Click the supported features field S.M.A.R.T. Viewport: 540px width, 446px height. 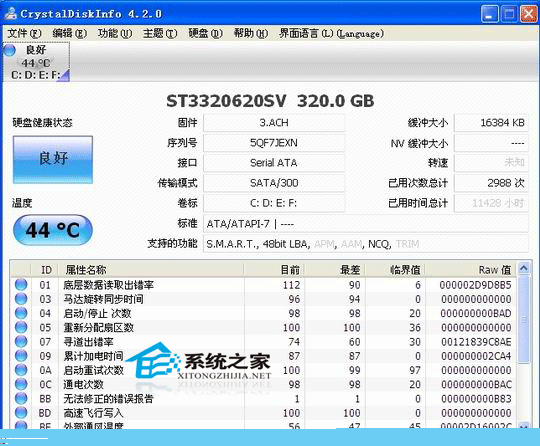point(366,244)
